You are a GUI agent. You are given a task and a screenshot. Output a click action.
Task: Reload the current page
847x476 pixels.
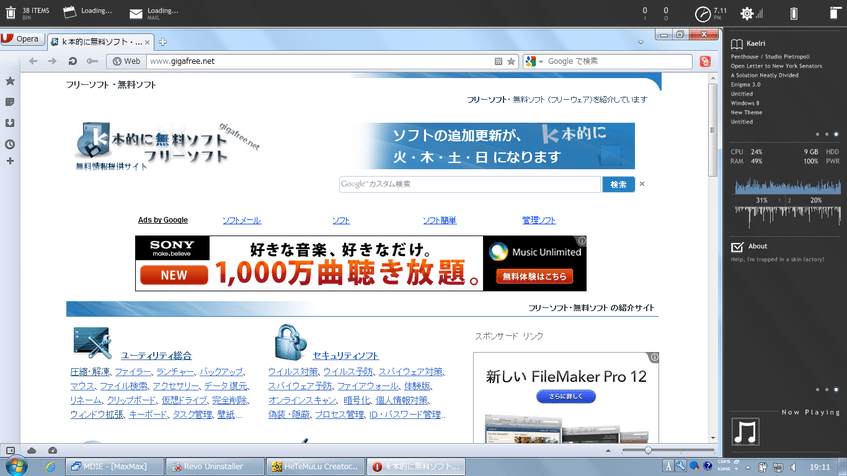(72, 61)
